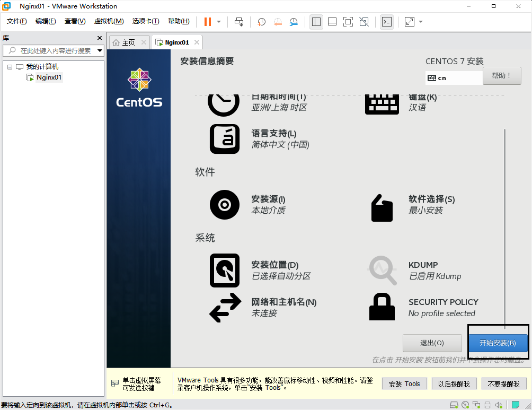Open the 虚拟机(M) menu

(109, 21)
